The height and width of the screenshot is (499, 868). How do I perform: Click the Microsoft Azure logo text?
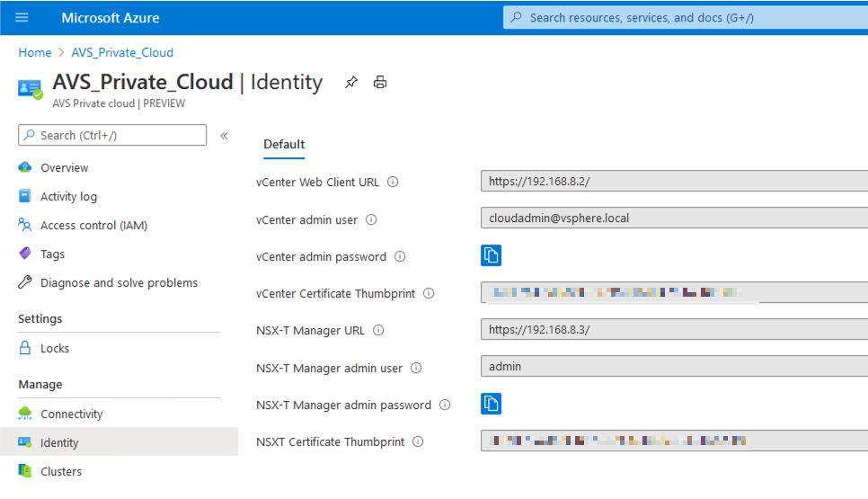111,18
